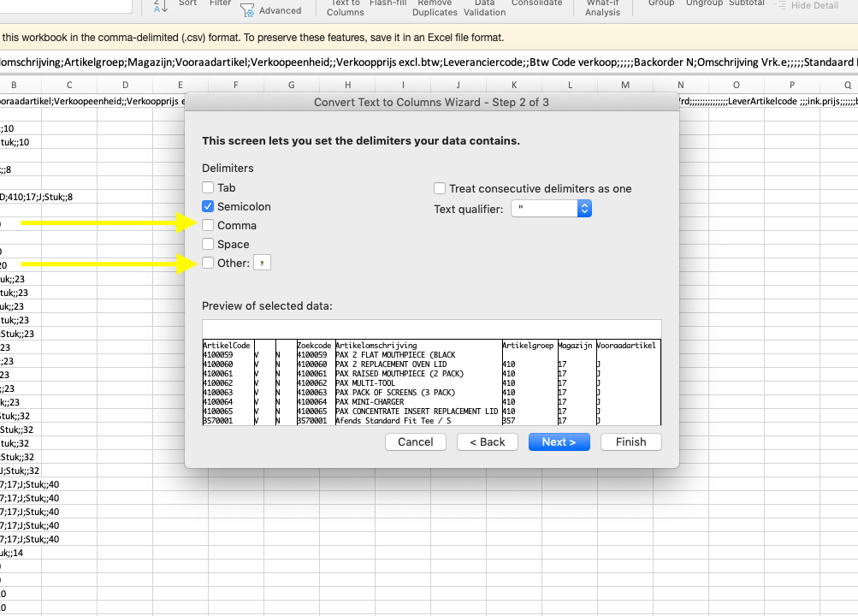Open Data Validation tool
Image resolution: width=858 pixels, height=616 pixels.
(484, 8)
